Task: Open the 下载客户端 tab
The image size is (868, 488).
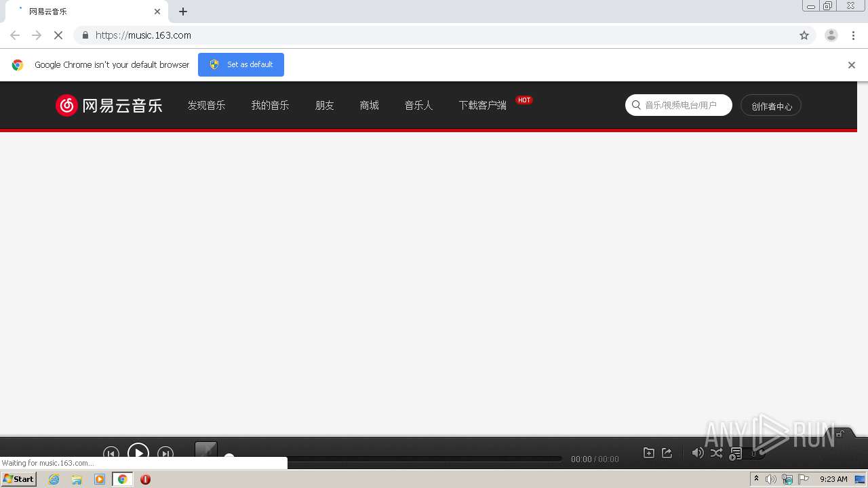Action: click(x=482, y=105)
